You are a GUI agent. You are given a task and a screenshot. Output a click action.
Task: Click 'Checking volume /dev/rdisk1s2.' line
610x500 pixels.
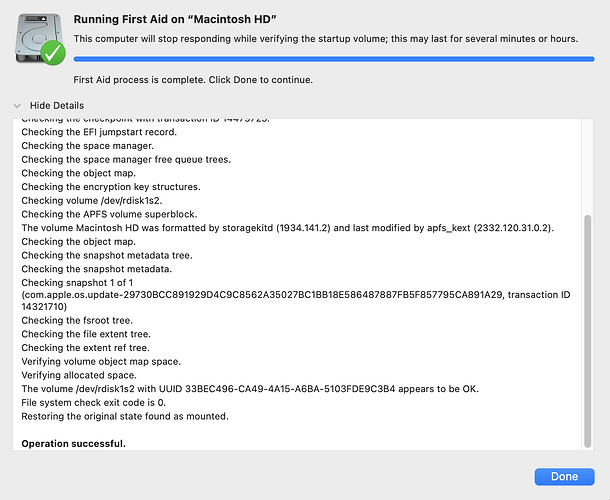[x=92, y=200]
